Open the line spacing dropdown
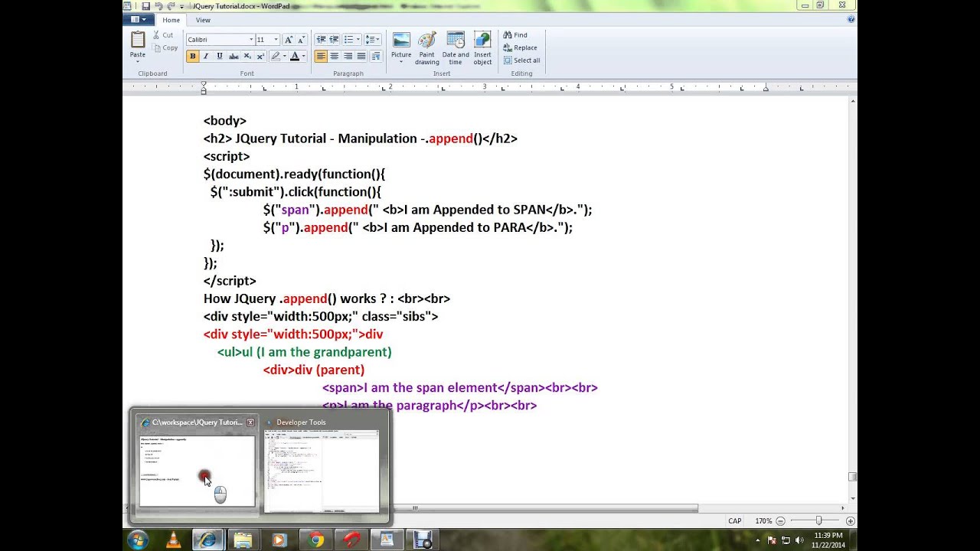This screenshot has width=980, height=551. coord(373,40)
